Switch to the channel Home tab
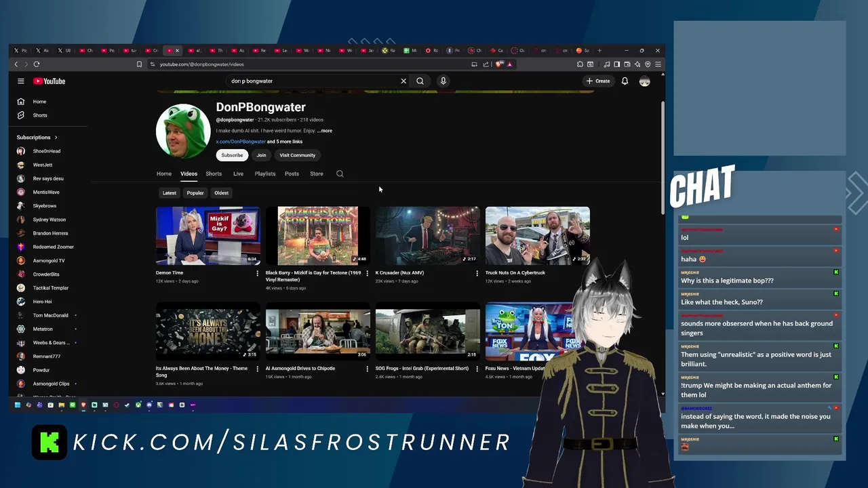This screenshot has width=868, height=488. pos(164,174)
